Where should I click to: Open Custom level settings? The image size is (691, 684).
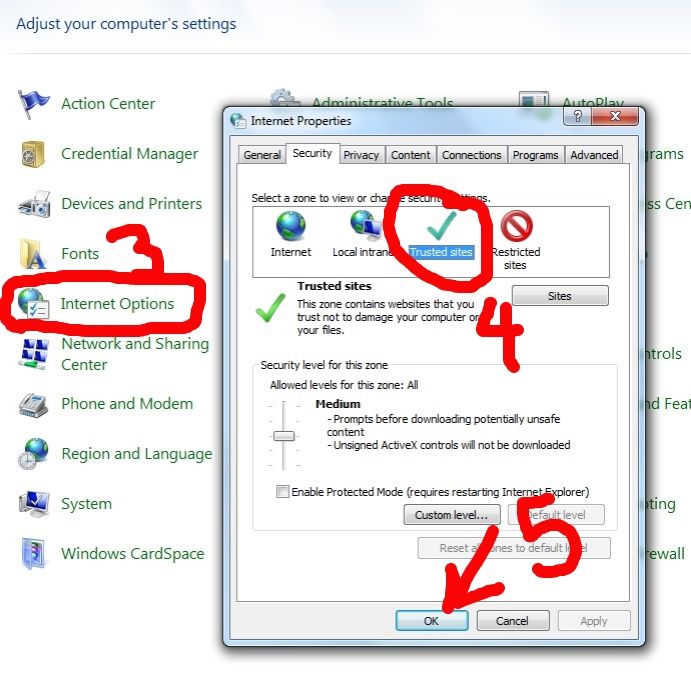click(x=452, y=515)
